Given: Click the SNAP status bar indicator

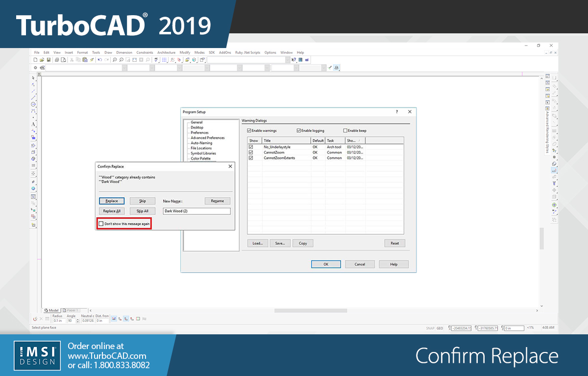Looking at the screenshot, I should [x=430, y=328].
